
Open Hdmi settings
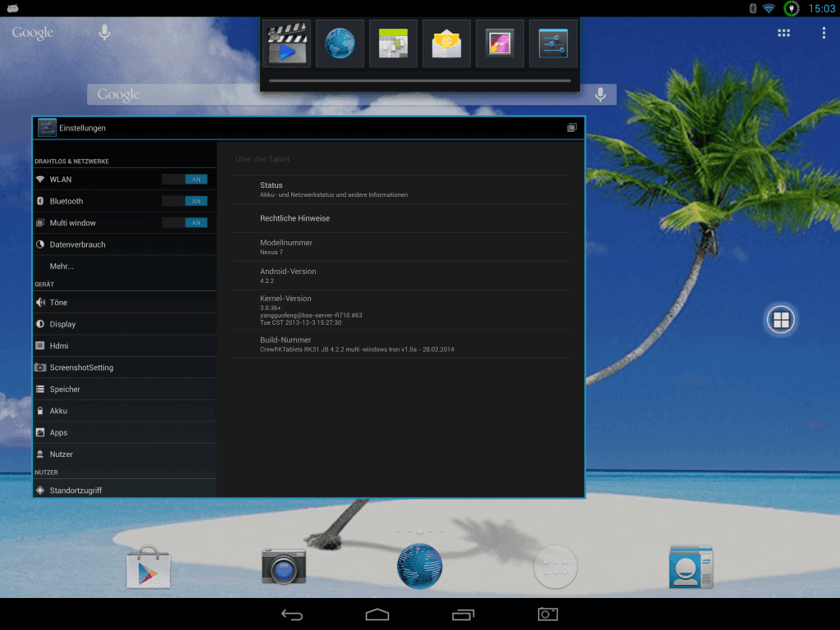pos(125,345)
